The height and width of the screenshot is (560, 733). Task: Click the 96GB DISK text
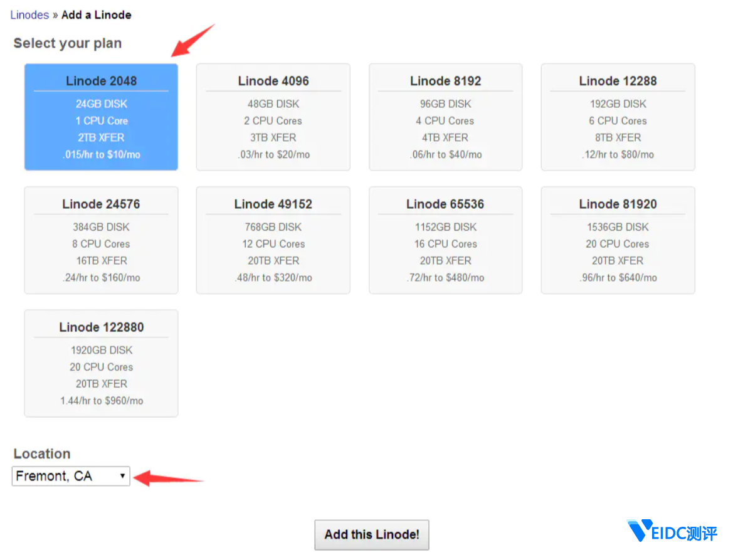click(445, 103)
